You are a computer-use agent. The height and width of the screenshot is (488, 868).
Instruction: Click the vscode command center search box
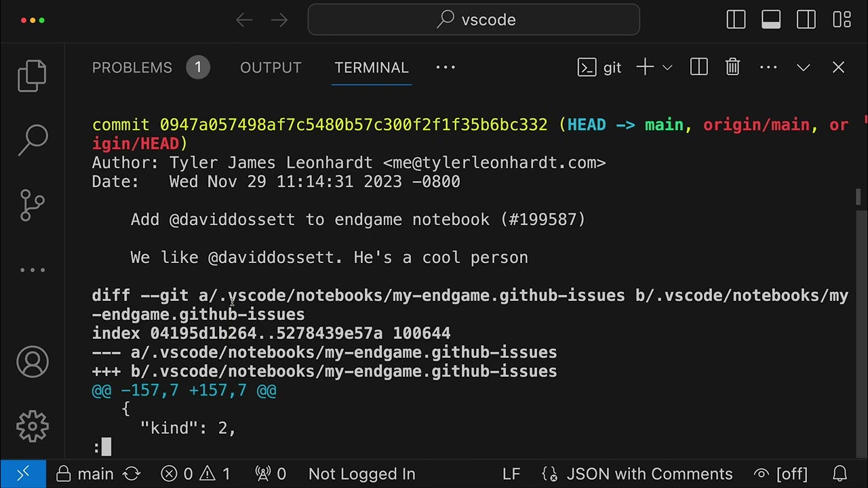[x=474, y=20]
